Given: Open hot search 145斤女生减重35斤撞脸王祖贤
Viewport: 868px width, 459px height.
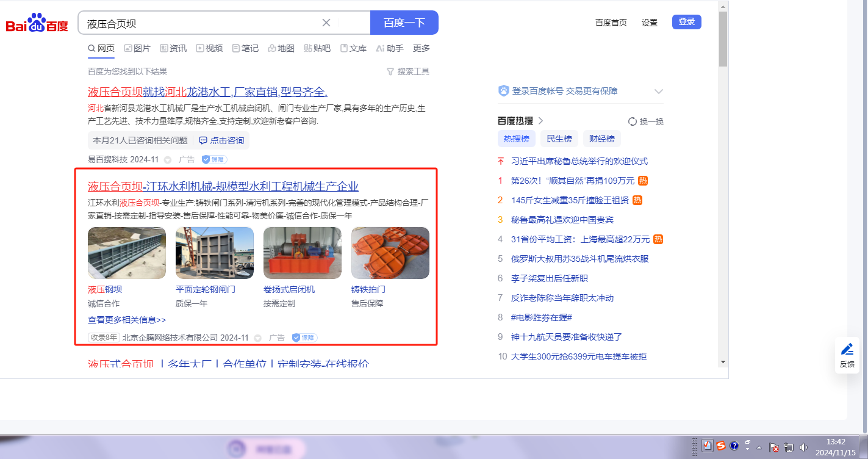Looking at the screenshot, I should (570, 200).
